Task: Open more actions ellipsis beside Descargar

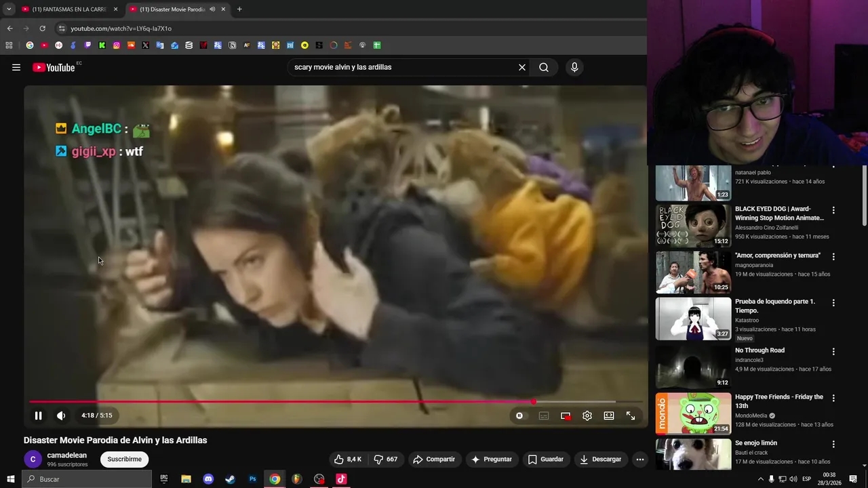Action: 639,459
